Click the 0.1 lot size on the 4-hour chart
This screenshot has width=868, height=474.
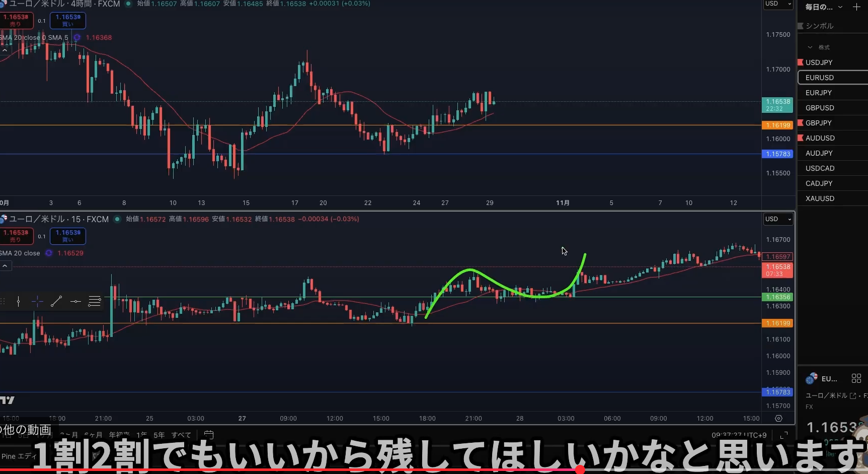[42, 21]
